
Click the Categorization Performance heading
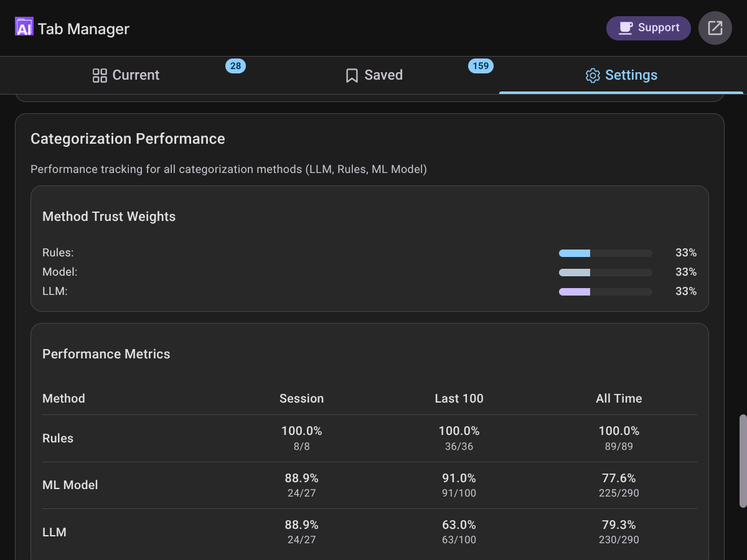coord(128,139)
